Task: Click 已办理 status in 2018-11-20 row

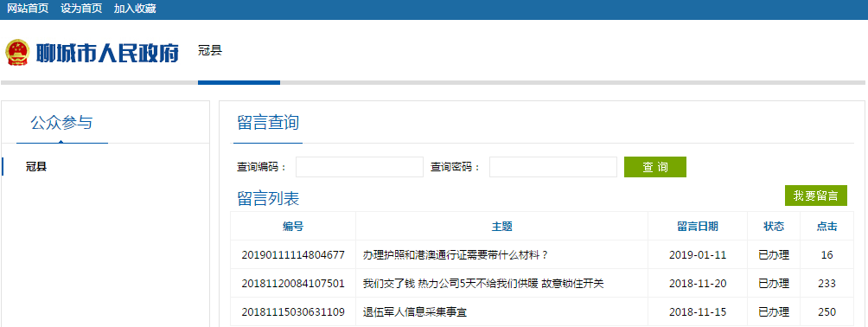Action: tap(774, 284)
